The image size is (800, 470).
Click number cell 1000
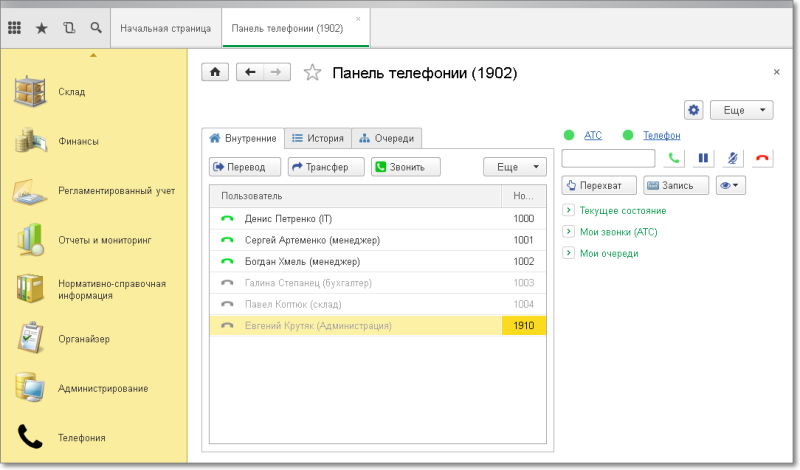pyautogui.click(x=523, y=218)
